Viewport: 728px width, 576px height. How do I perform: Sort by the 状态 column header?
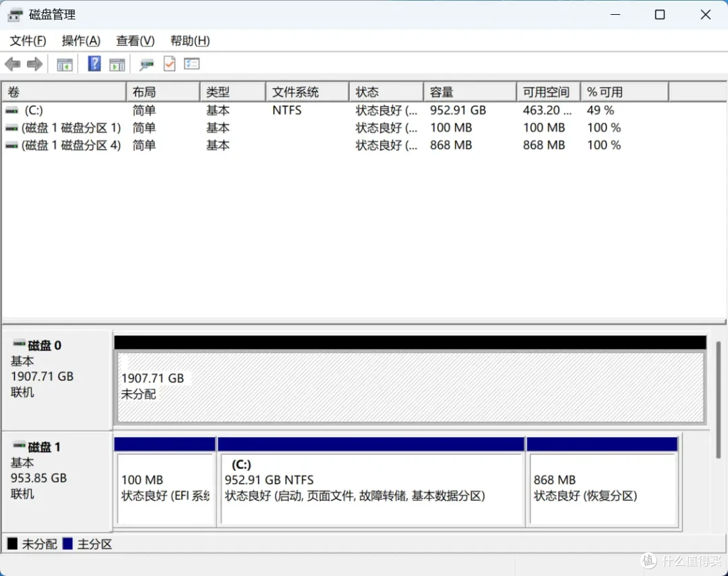386,92
